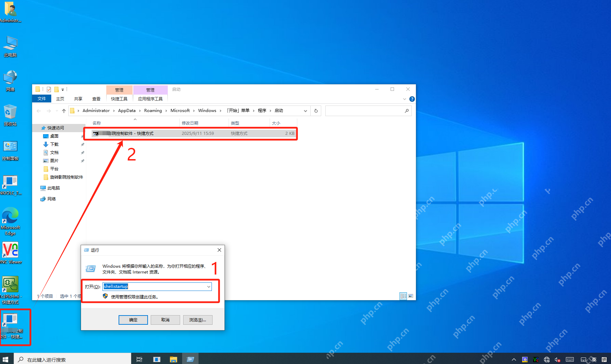Select the Control Panel desktop icon

(x=10, y=150)
